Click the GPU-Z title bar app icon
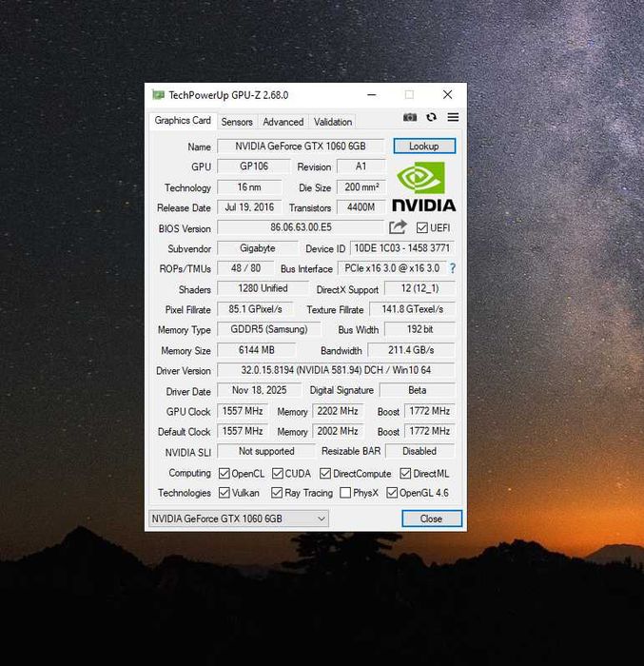This screenshot has width=644, height=666. tap(159, 95)
